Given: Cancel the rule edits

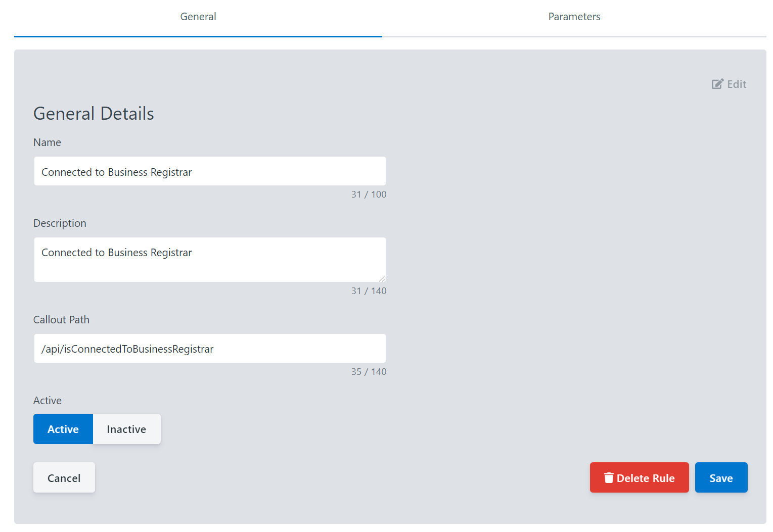Looking at the screenshot, I should coord(64,477).
